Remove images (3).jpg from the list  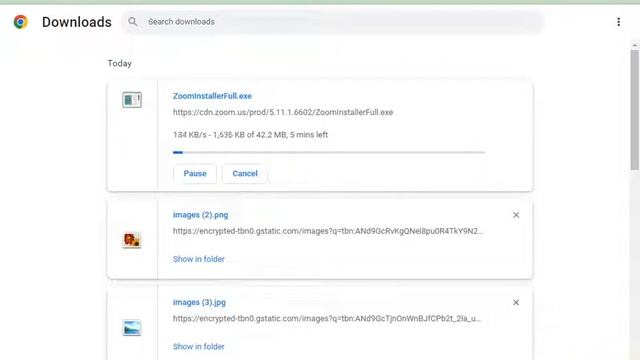(516, 302)
